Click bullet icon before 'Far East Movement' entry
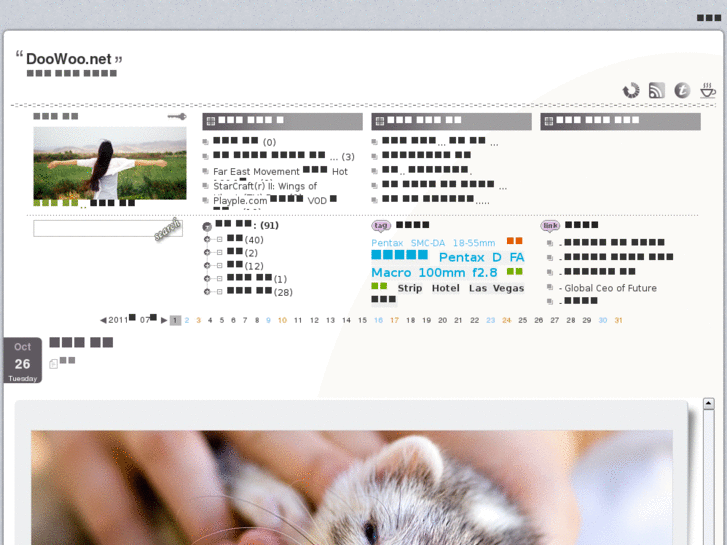The width and height of the screenshot is (727, 545). pyautogui.click(x=206, y=172)
